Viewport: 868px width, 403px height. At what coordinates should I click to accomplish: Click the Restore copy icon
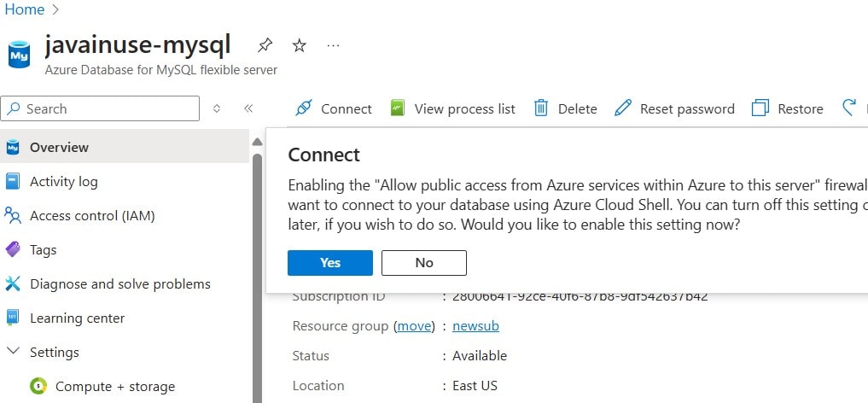pos(760,108)
